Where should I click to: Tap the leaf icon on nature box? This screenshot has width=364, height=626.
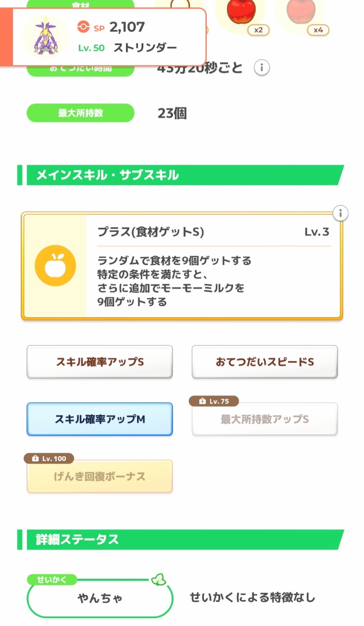[x=158, y=579]
